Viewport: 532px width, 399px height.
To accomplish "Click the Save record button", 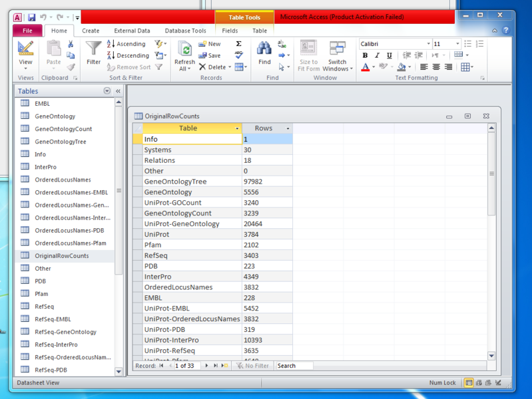I will (210, 55).
